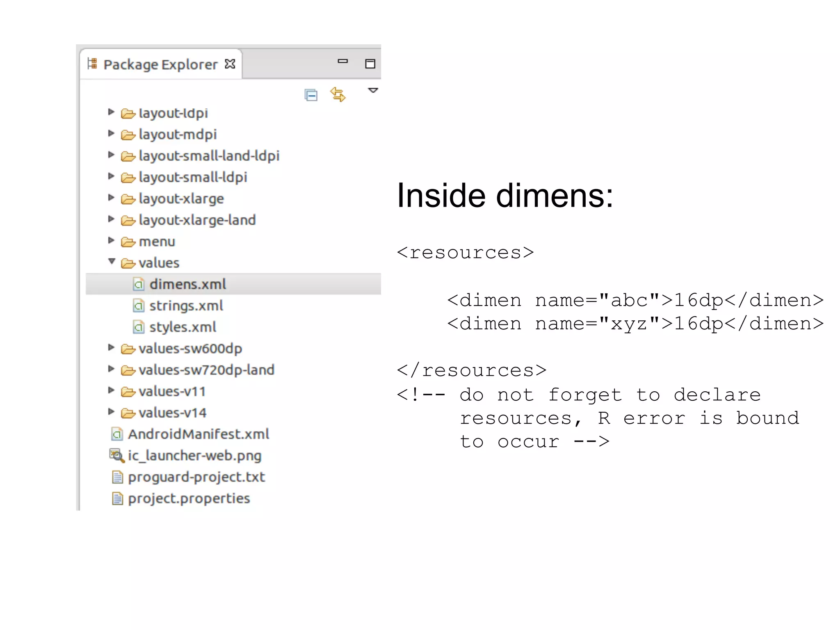Expand the layout-xlarge-land folder
The image size is (840, 630).
point(111,219)
